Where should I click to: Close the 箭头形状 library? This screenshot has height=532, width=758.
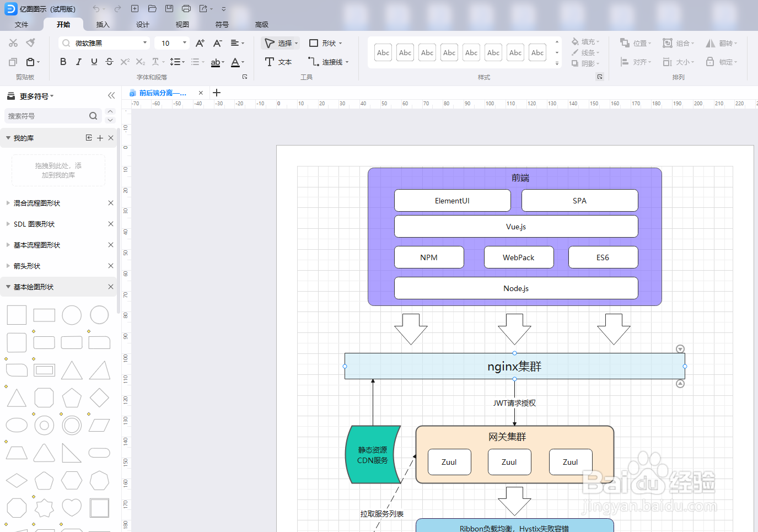pyautogui.click(x=111, y=266)
